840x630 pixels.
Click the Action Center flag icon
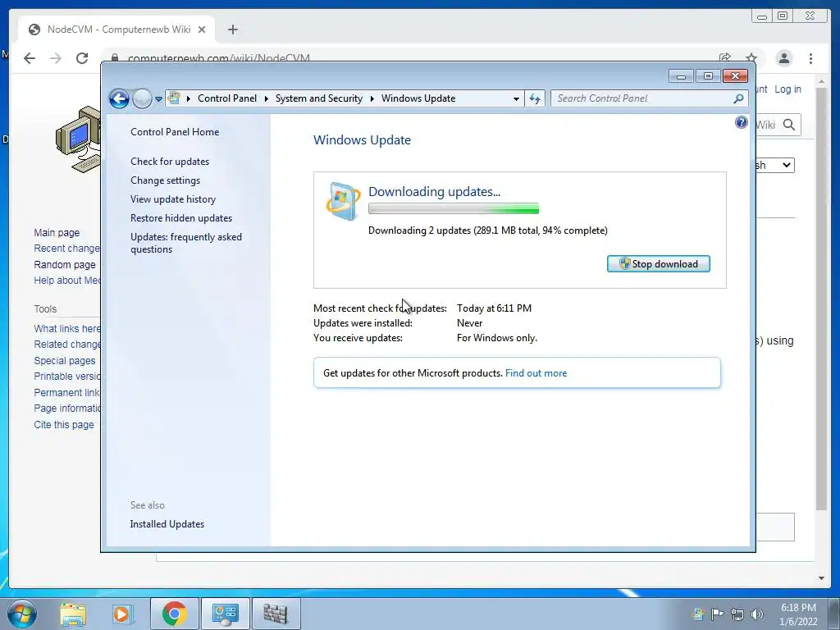(717, 614)
